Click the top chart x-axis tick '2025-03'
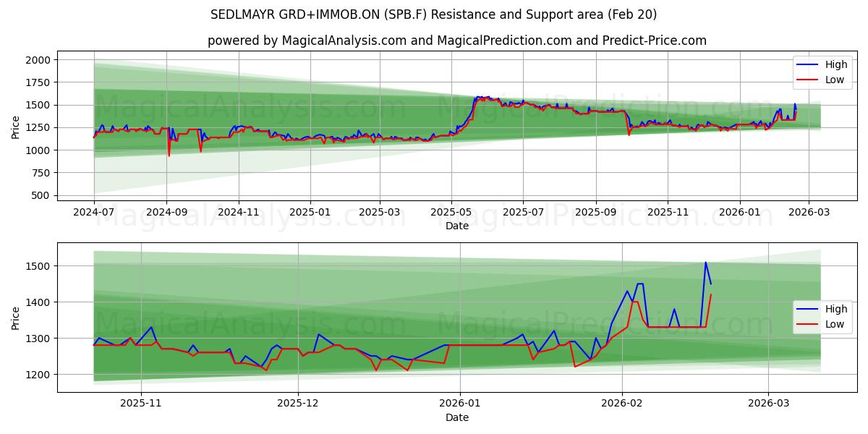 380,213
